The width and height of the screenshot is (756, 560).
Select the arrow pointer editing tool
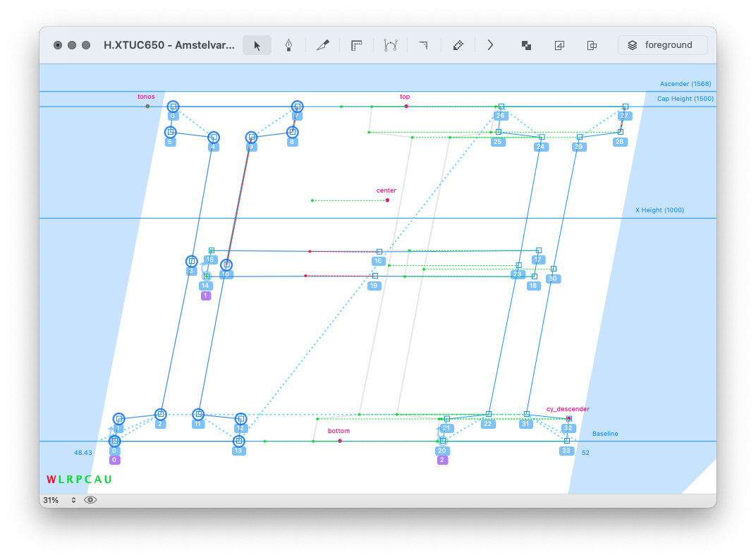pos(257,45)
